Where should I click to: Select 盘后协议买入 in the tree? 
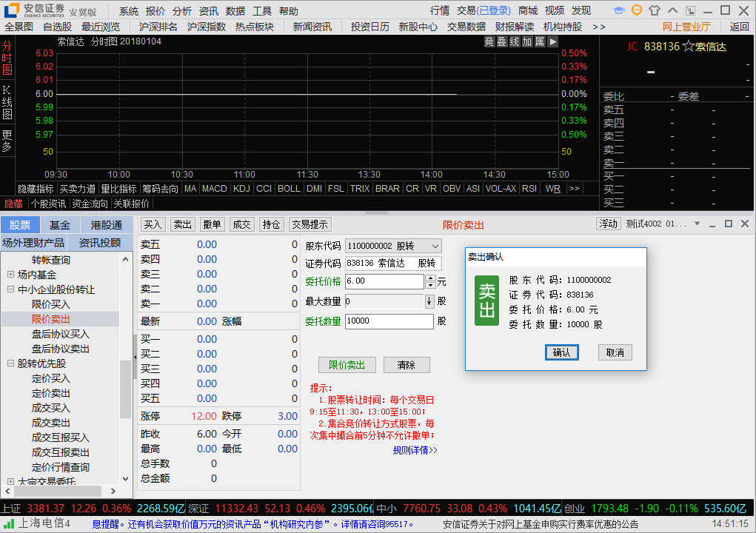[x=60, y=334]
